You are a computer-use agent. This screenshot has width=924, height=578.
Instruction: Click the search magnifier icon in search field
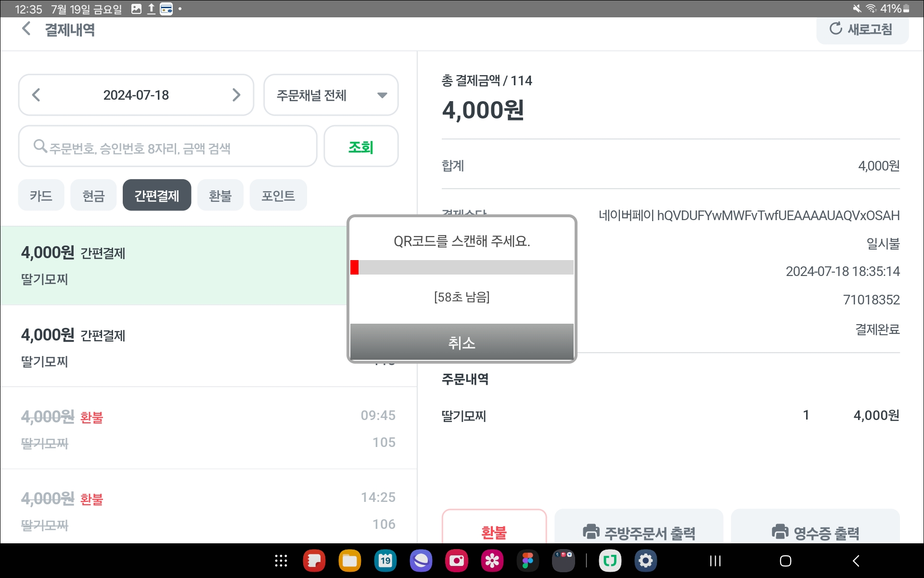(40, 146)
